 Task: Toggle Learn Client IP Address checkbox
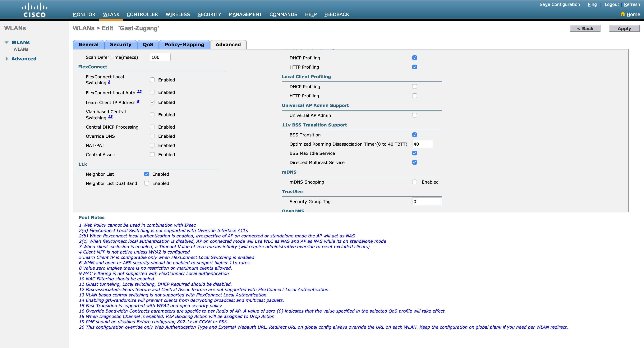point(152,102)
